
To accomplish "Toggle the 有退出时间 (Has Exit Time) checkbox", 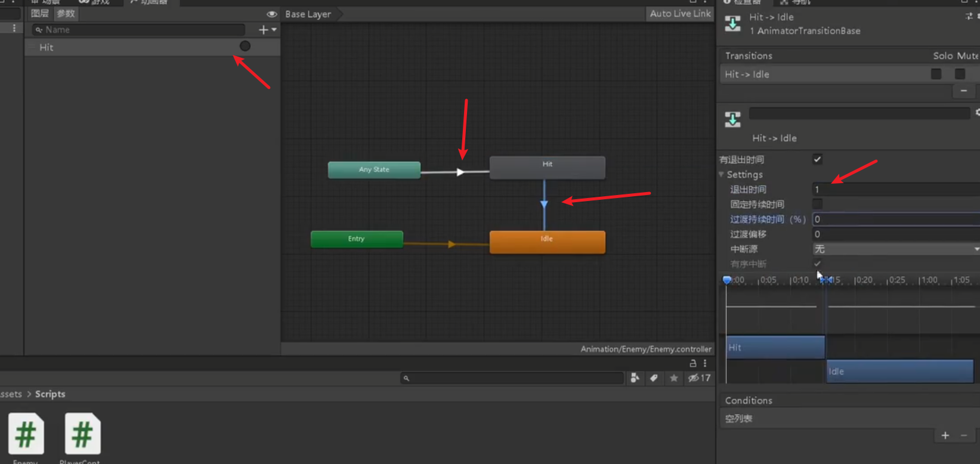I will coord(817,159).
